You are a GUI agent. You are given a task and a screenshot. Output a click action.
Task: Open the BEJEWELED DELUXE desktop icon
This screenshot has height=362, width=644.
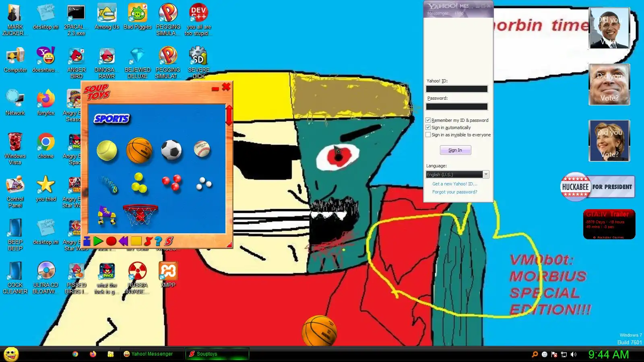pos(138,63)
